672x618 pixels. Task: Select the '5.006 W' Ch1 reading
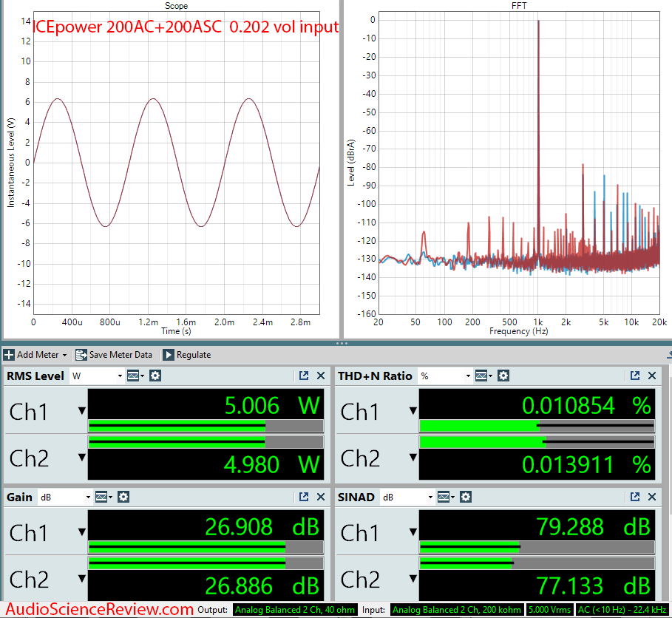pos(272,405)
